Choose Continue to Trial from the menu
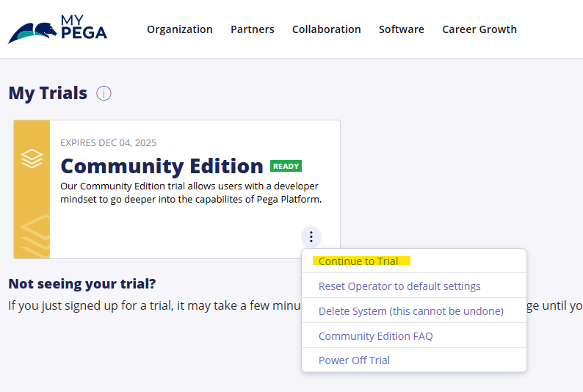 [x=358, y=261]
